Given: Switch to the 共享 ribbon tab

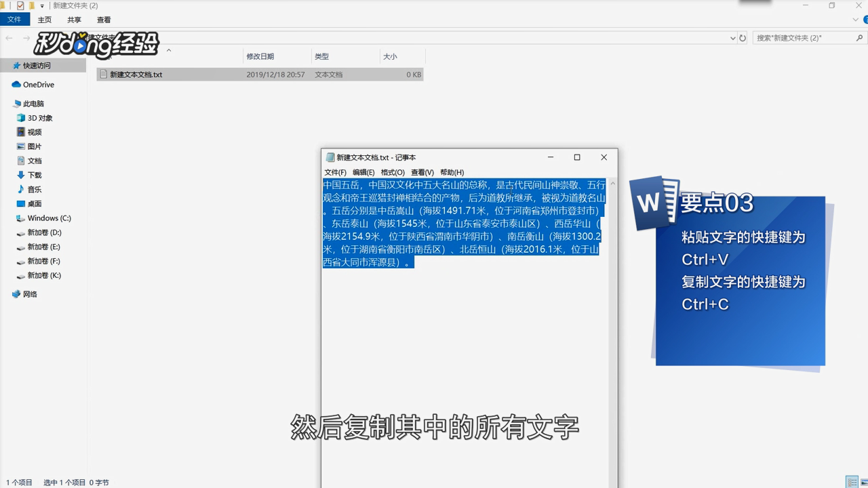Looking at the screenshot, I should coord(73,20).
